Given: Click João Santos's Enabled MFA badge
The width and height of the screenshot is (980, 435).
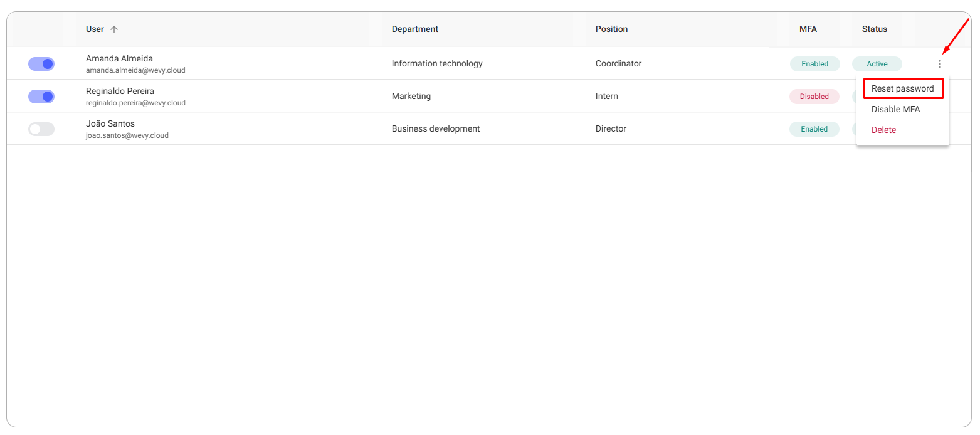Looking at the screenshot, I should pyautogui.click(x=814, y=129).
